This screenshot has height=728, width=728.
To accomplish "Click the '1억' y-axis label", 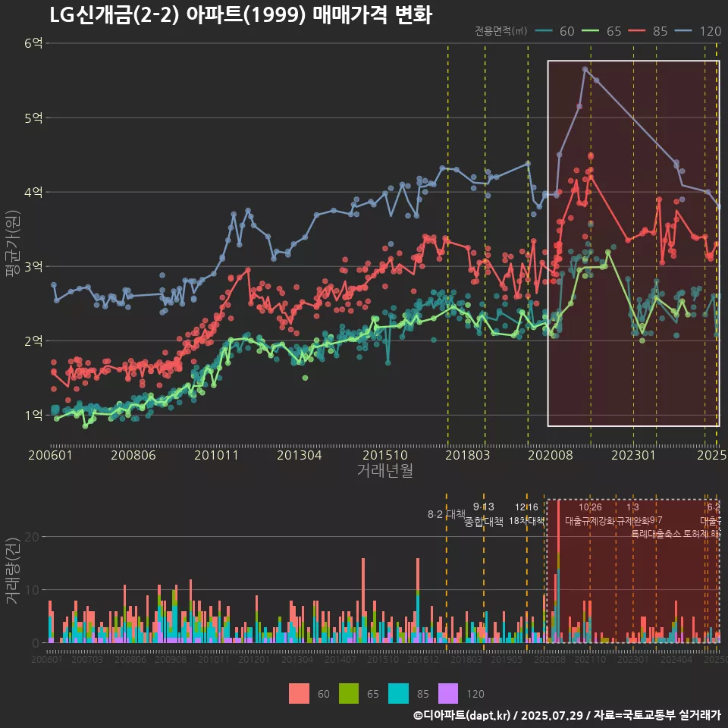I will [33, 415].
